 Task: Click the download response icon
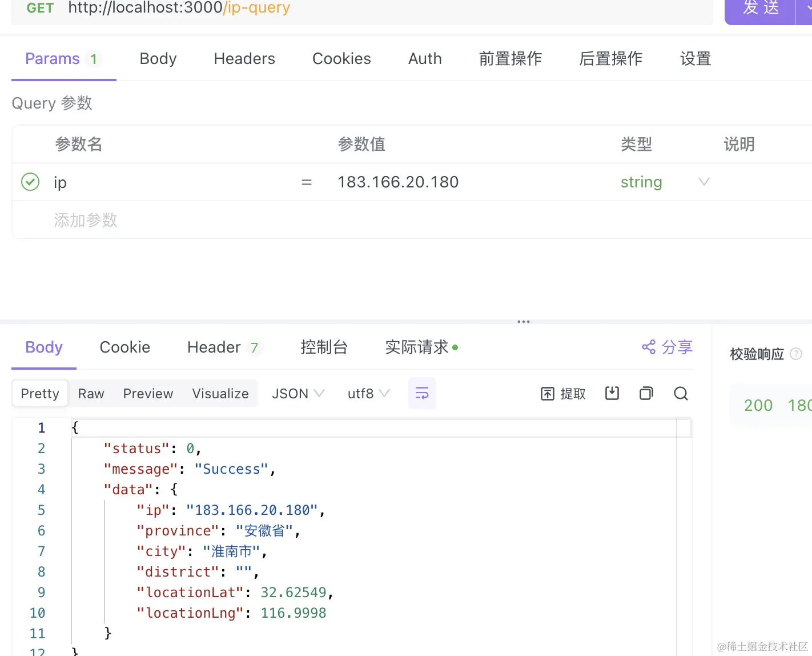point(612,393)
